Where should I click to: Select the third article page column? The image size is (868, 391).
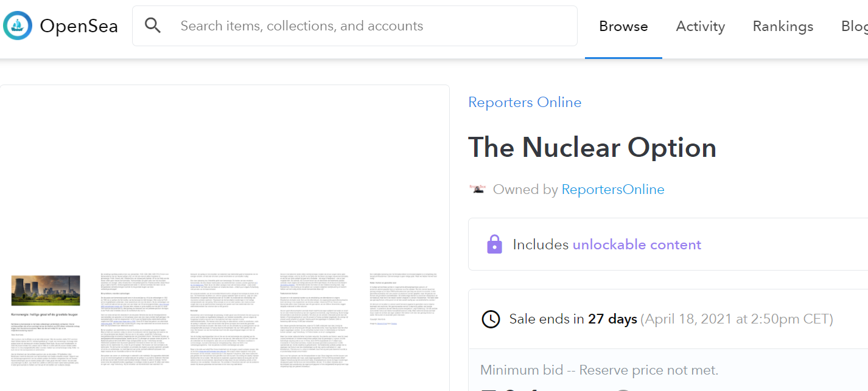[x=226, y=320]
